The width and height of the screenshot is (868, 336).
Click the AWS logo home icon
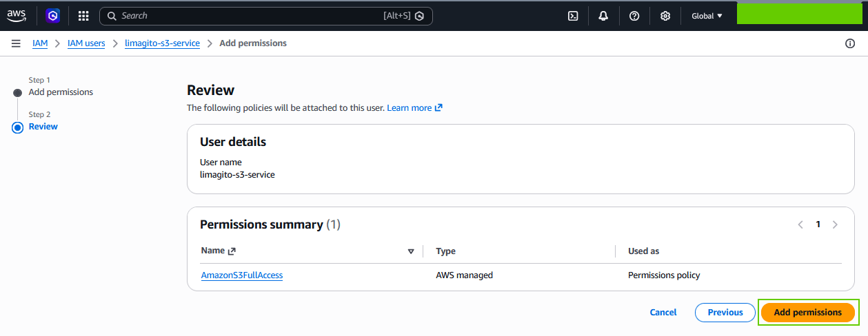[17, 15]
